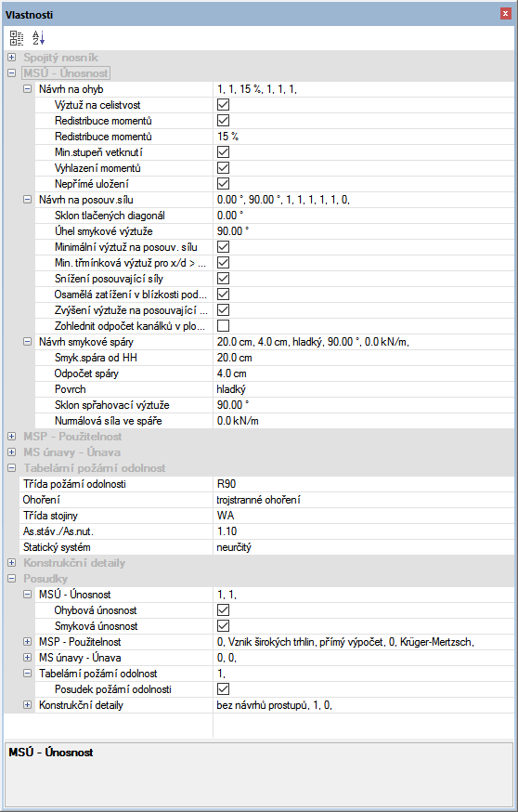Toggle Redistribuce momentů checkbox
The width and height of the screenshot is (518, 812).
click(223, 121)
